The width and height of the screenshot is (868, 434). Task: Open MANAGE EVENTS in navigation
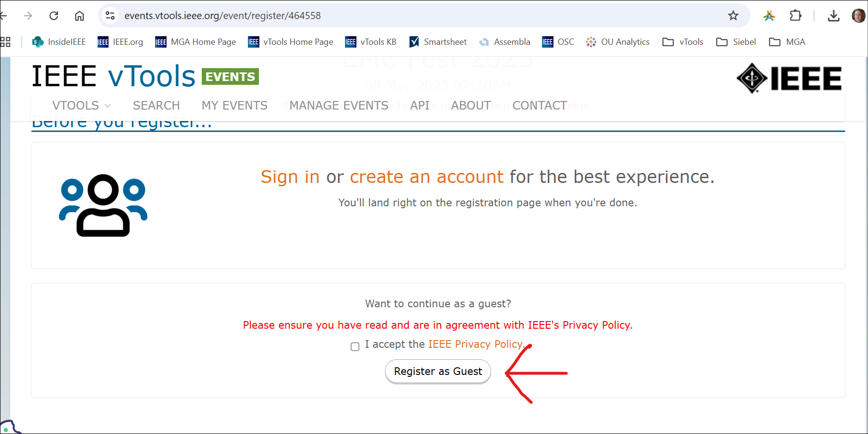[x=339, y=105]
